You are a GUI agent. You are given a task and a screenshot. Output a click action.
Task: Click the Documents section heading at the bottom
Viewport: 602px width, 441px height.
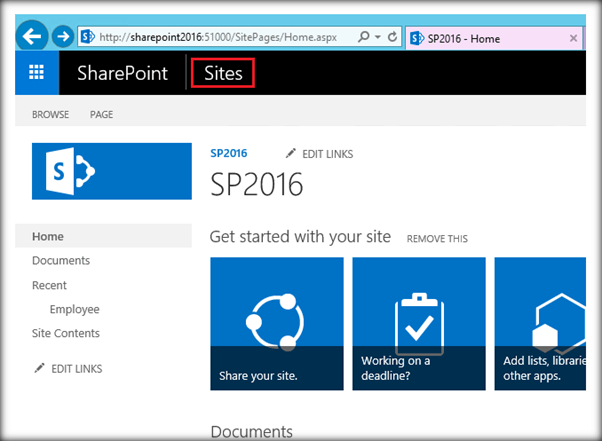[x=251, y=432]
